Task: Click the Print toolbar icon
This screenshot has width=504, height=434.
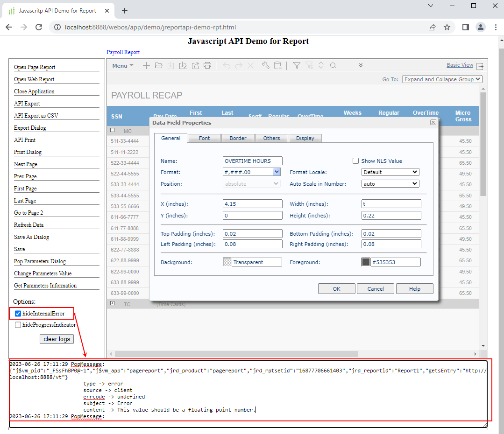Action: pos(207,66)
